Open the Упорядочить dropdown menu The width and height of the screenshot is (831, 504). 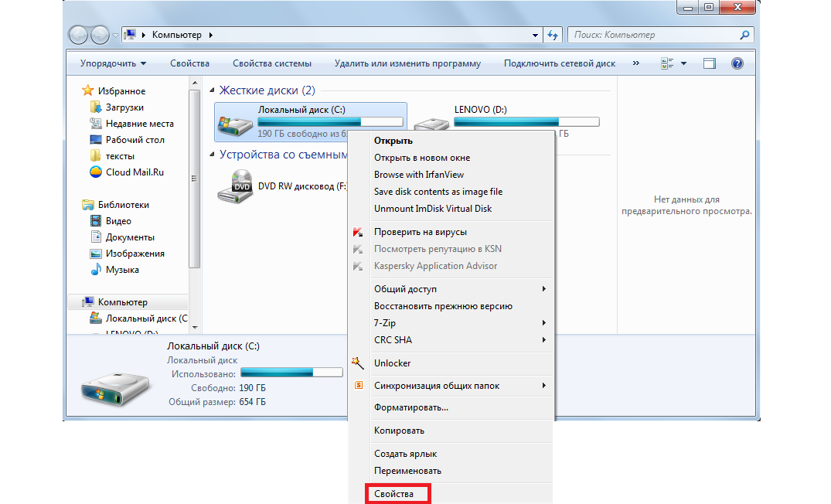click(x=113, y=63)
